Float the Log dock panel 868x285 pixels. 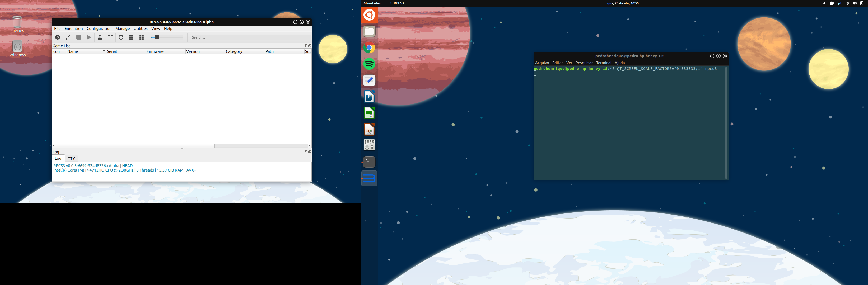[x=306, y=152]
